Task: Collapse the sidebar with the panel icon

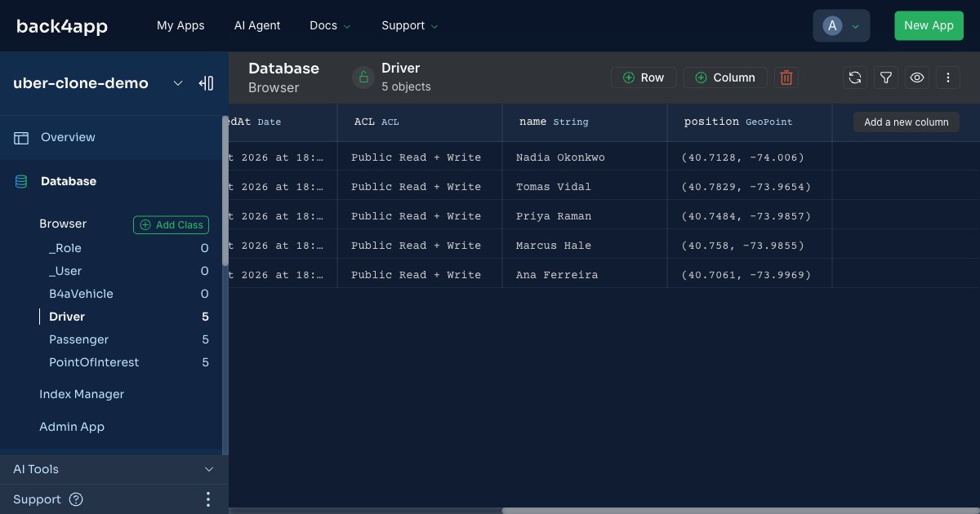Action: pyautogui.click(x=206, y=83)
